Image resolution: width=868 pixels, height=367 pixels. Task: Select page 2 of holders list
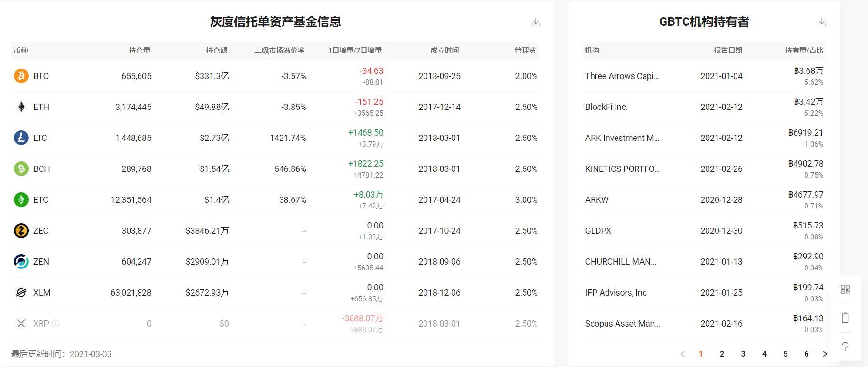tap(722, 354)
